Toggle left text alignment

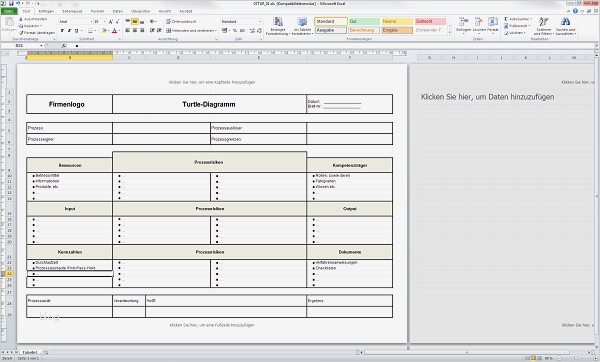click(x=128, y=30)
